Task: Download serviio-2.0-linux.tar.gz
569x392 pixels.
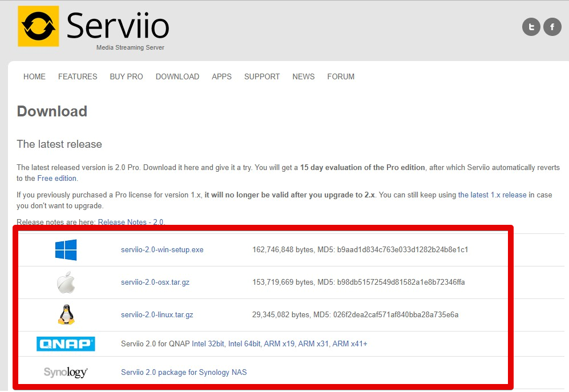Action: tap(157, 315)
